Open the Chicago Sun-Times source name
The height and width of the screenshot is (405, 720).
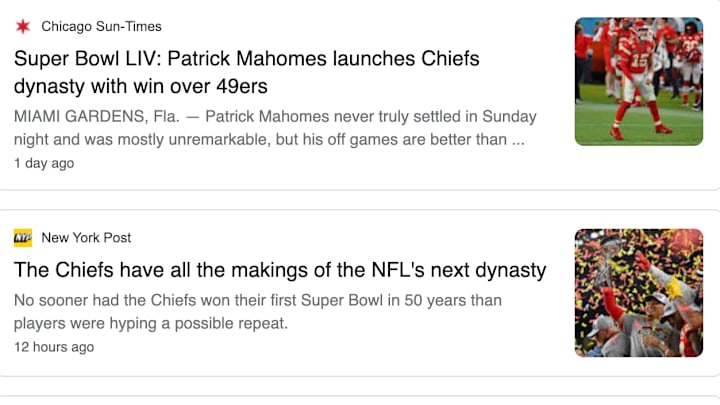(x=101, y=26)
